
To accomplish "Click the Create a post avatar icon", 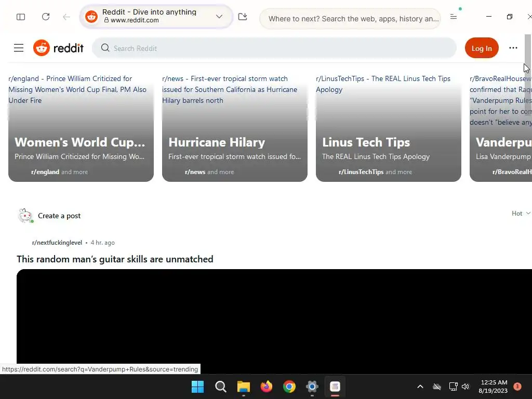I will [25, 216].
